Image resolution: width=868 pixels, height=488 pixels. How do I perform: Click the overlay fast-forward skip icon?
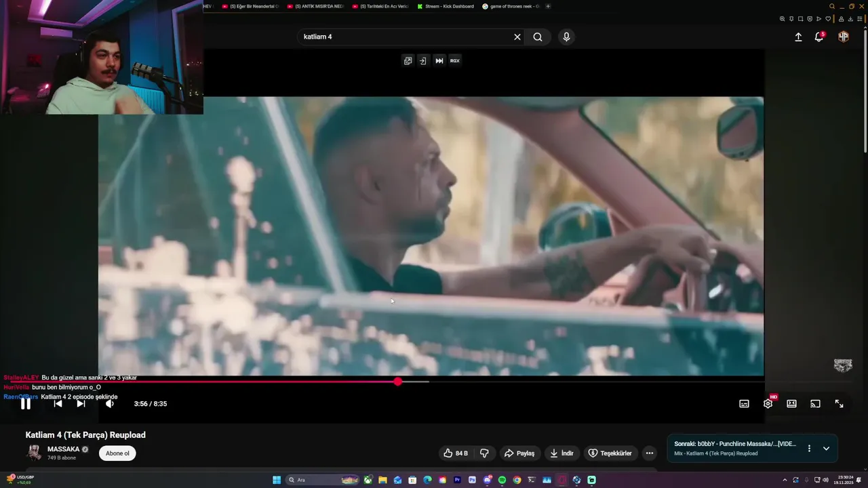click(439, 61)
